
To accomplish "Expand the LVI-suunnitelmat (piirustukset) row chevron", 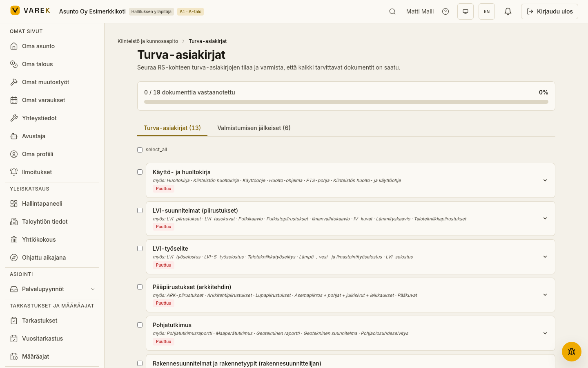I will pyautogui.click(x=545, y=218).
